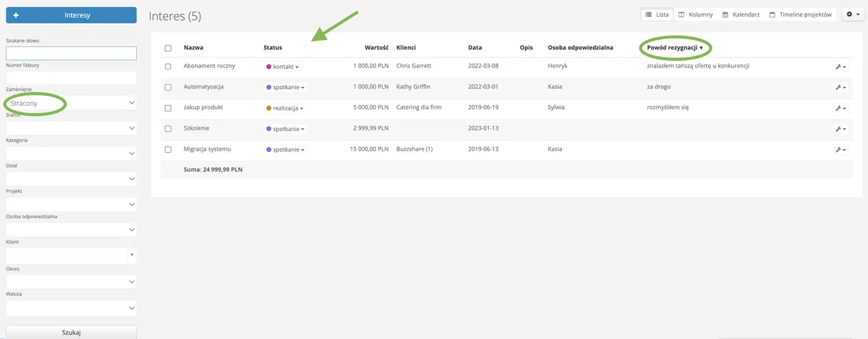Open wrench menu for Abonament roczny row

click(840, 66)
